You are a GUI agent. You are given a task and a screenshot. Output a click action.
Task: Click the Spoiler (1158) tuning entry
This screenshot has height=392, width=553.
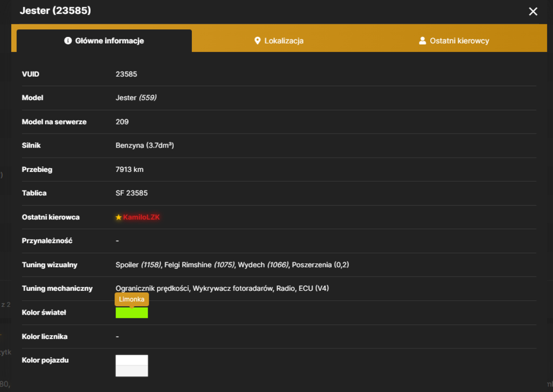pyautogui.click(x=138, y=265)
